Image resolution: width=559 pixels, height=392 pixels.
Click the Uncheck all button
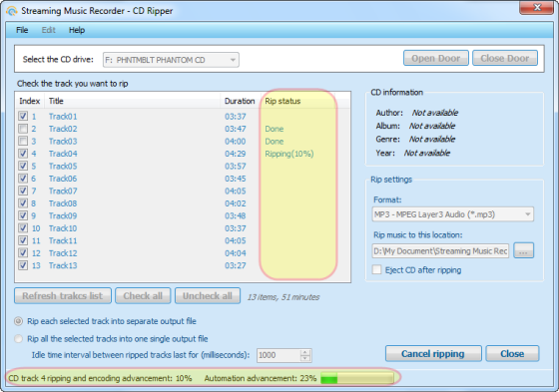point(208,296)
